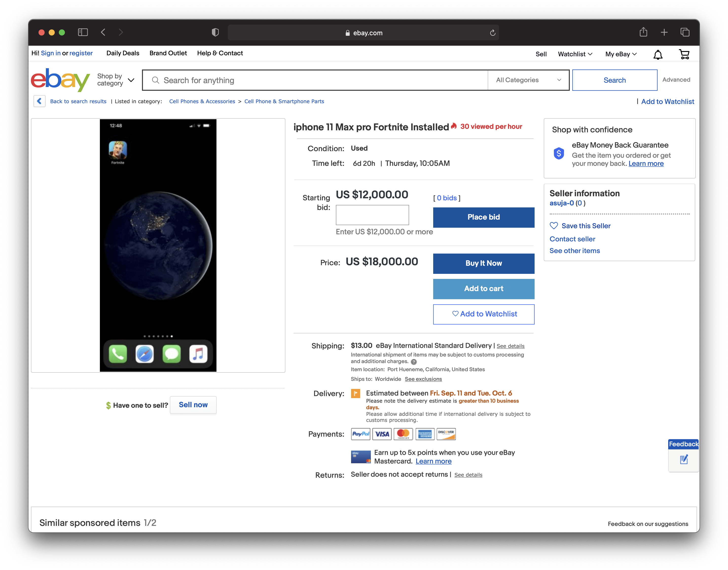Click the Sell now button
Image resolution: width=728 pixels, height=570 pixels.
[193, 405]
